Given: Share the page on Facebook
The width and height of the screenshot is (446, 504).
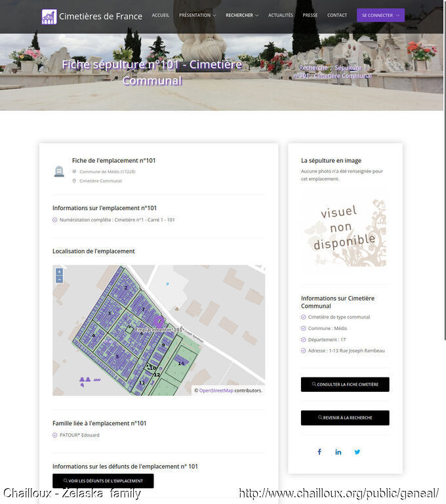Looking at the screenshot, I should pos(319,451).
